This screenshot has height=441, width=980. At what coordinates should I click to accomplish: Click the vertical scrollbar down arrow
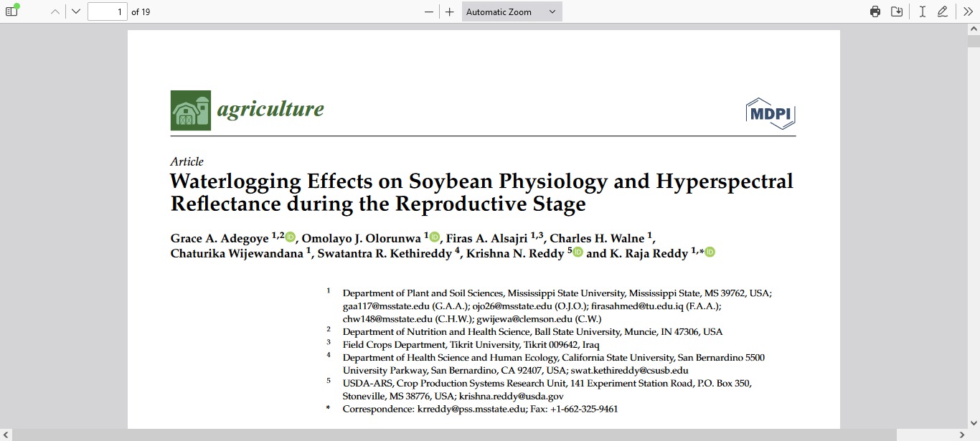pyautogui.click(x=974, y=422)
